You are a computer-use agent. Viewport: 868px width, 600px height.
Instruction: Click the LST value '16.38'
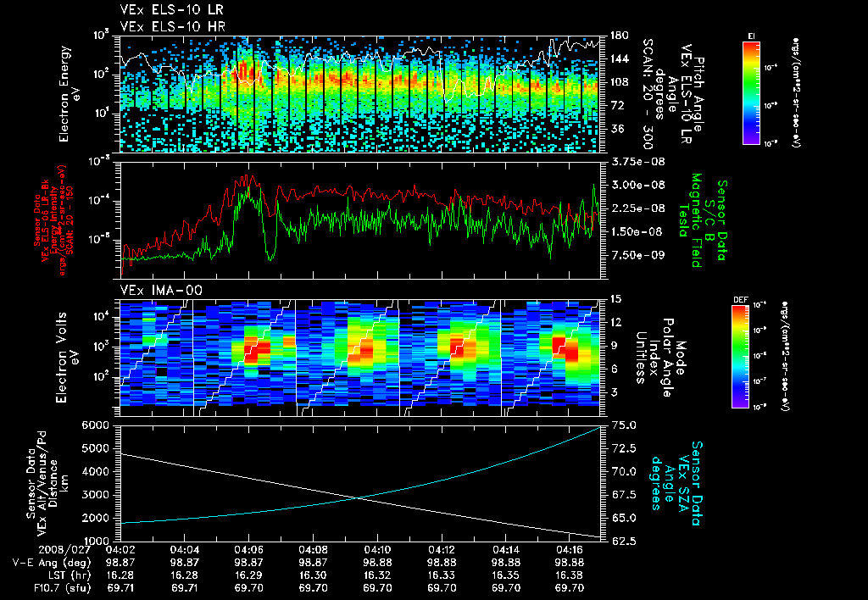(x=570, y=575)
